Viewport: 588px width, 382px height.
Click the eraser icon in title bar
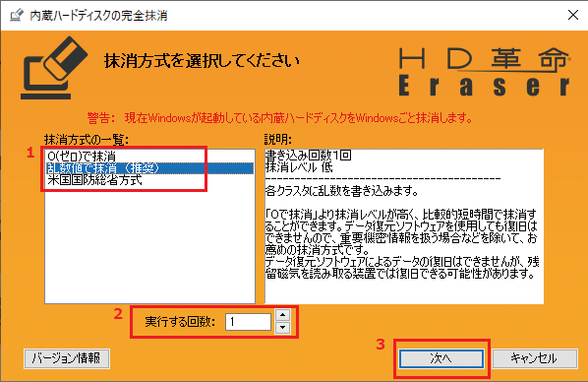coord(16,16)
